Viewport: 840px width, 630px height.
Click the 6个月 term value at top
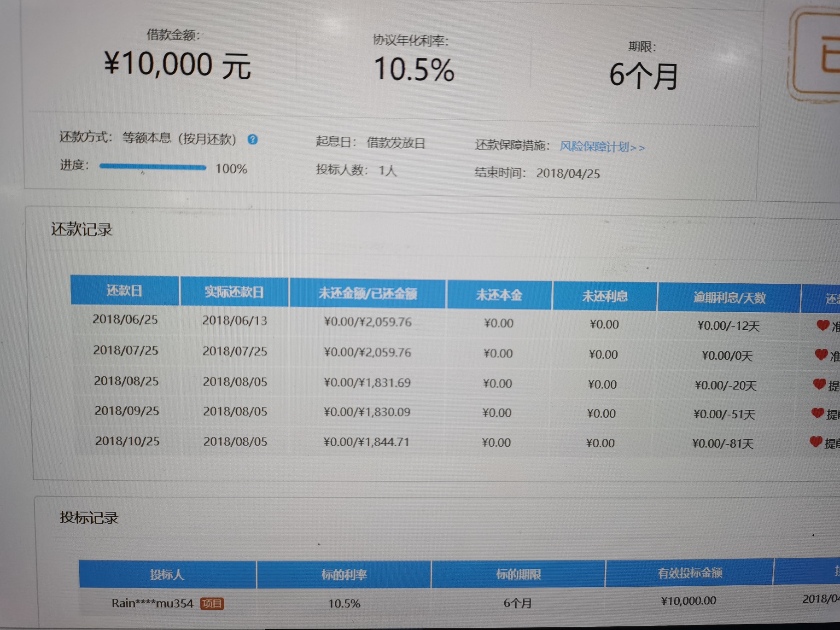pos(643,76)
